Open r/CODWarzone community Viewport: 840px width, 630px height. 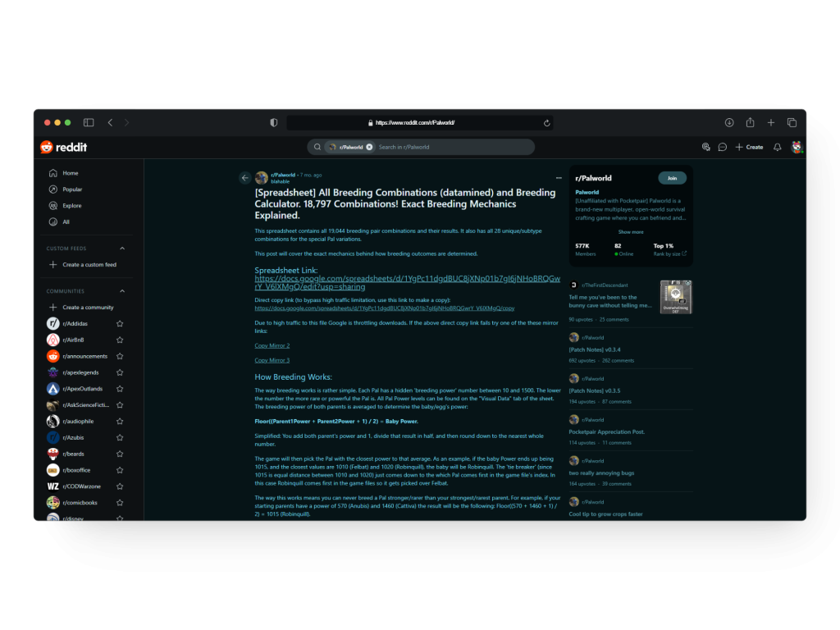point(81,486)
